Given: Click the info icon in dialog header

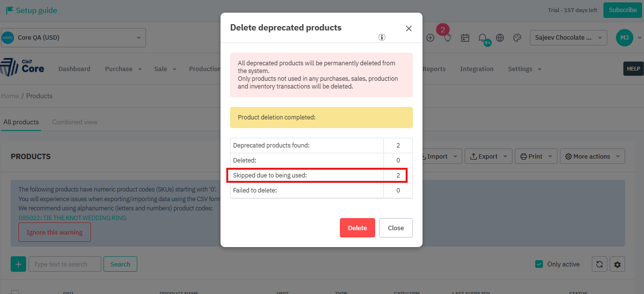Looking at the screenshot, I should click(382, 37).
